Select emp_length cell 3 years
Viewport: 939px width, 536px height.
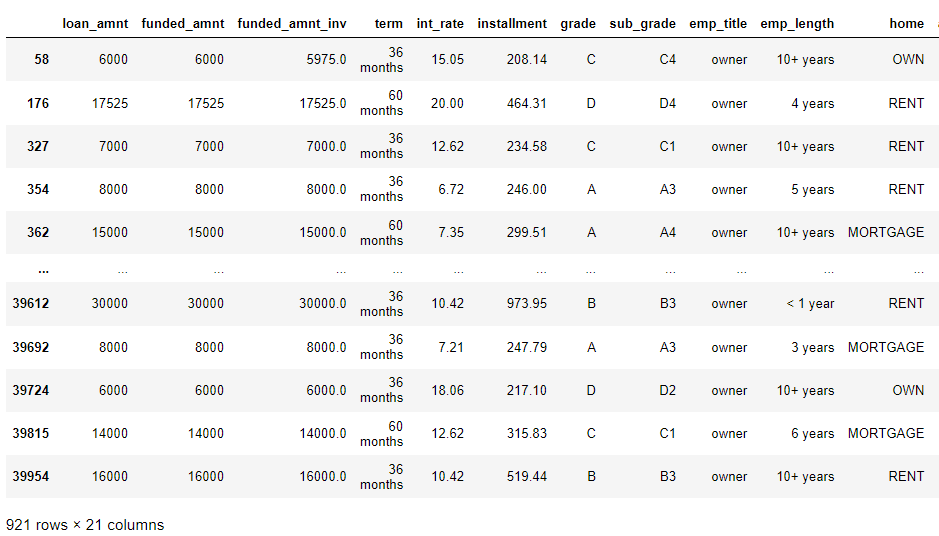click(x=813, y=347)
